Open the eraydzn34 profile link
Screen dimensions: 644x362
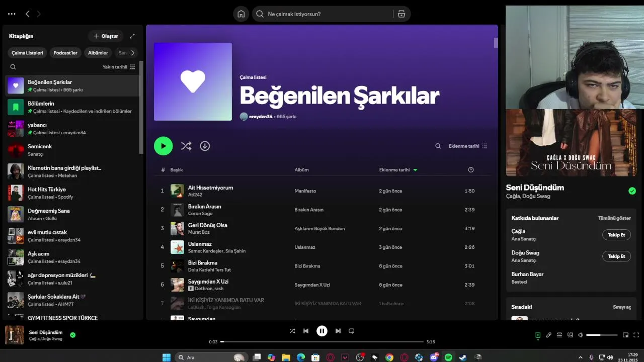(261, 117)
